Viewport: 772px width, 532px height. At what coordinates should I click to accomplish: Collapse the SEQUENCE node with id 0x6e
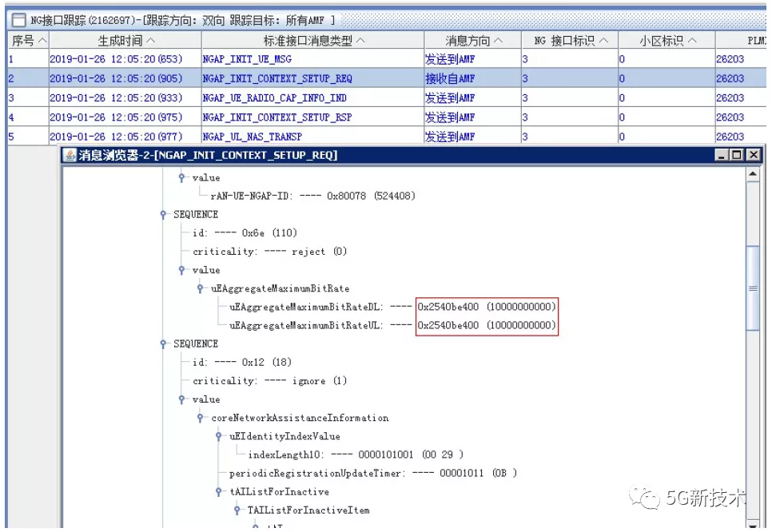163,215
